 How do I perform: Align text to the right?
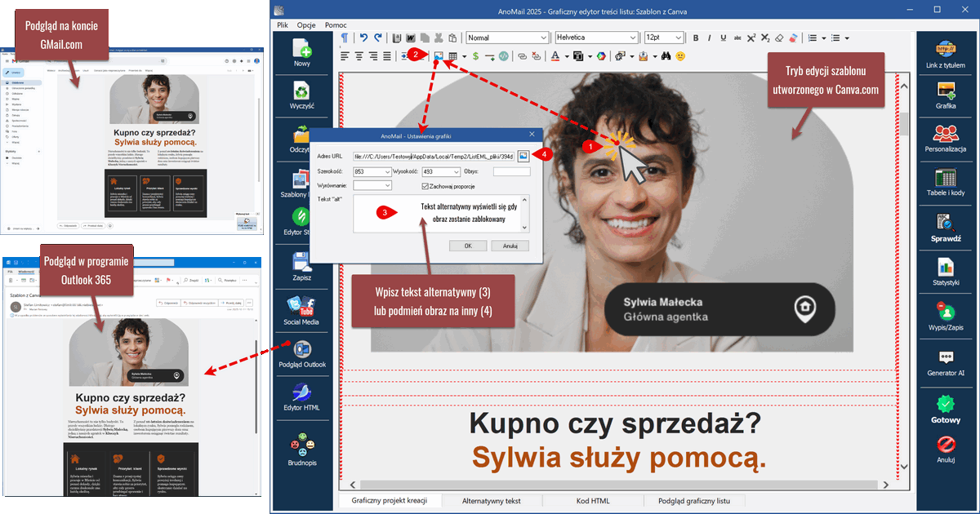click(x=373, y=56)
